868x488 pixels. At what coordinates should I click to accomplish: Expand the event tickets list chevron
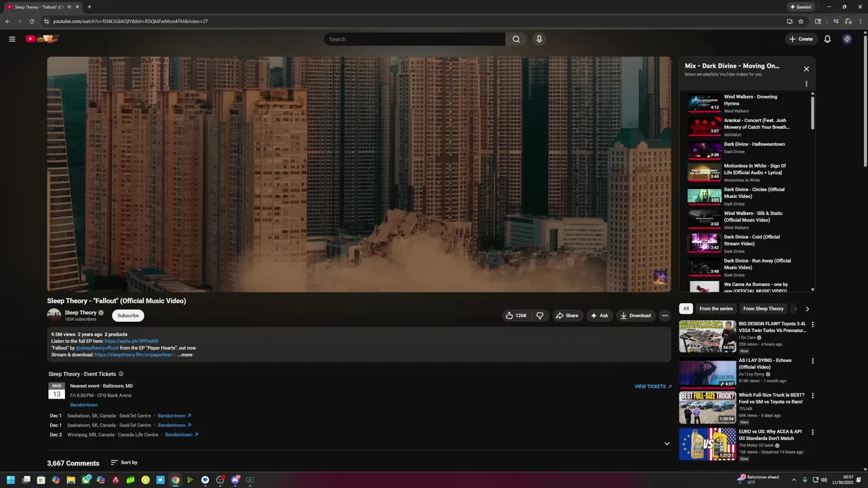667,444
